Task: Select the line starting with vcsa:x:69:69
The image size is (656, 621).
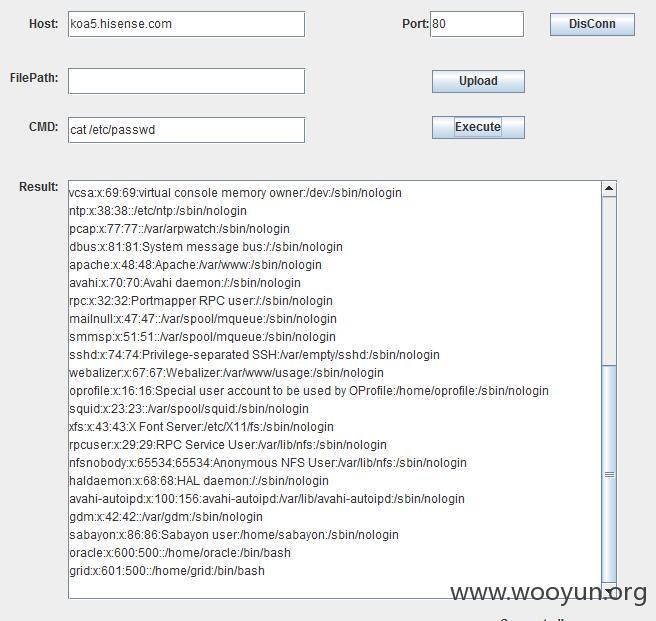Action: pos(236,193)
